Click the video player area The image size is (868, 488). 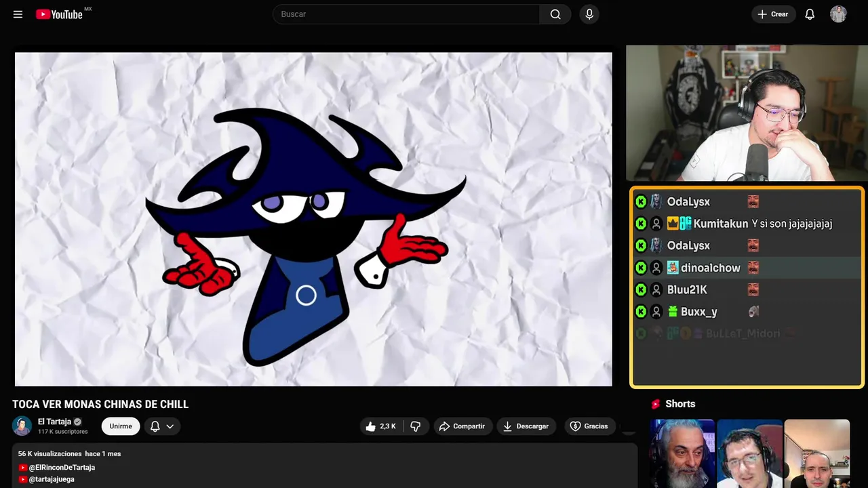click(x=313, y=219)
